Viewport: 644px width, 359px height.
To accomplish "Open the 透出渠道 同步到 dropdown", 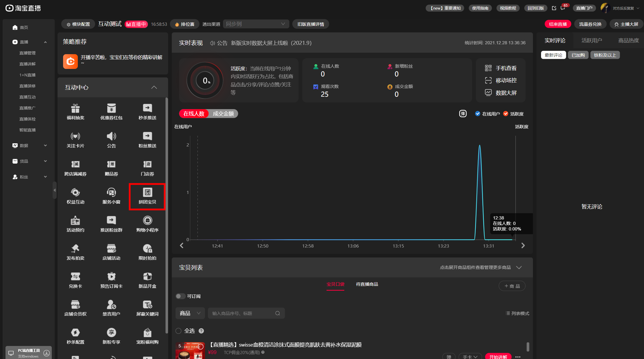I will [x=256, y=24].
